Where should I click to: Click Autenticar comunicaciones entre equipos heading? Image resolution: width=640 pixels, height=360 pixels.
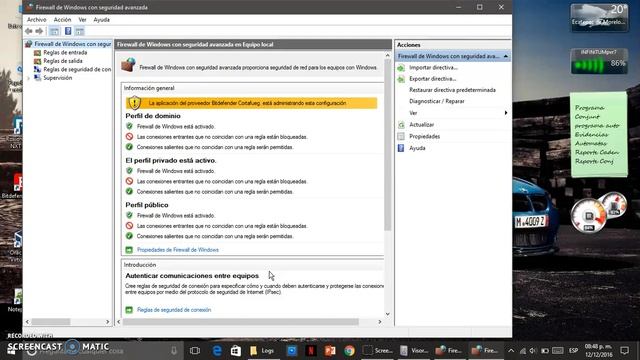(192, 276)
